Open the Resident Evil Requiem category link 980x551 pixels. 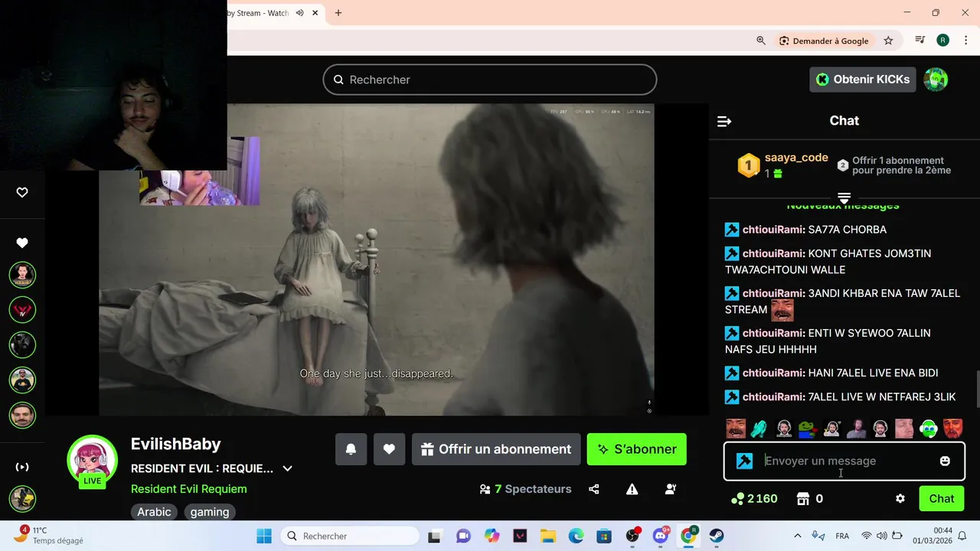189,489
